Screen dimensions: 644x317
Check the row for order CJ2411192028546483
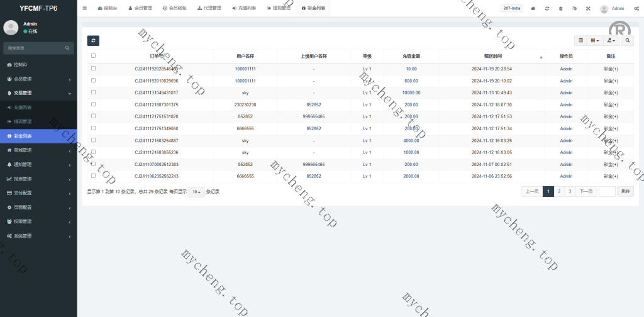click(94, 69)
